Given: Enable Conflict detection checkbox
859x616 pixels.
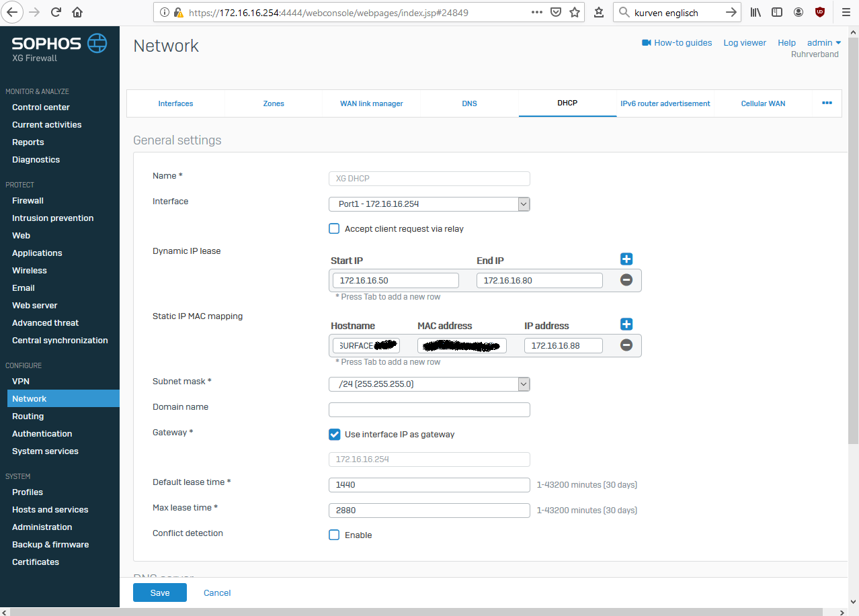Looking at the screenshot, I should tap(334, 535).
